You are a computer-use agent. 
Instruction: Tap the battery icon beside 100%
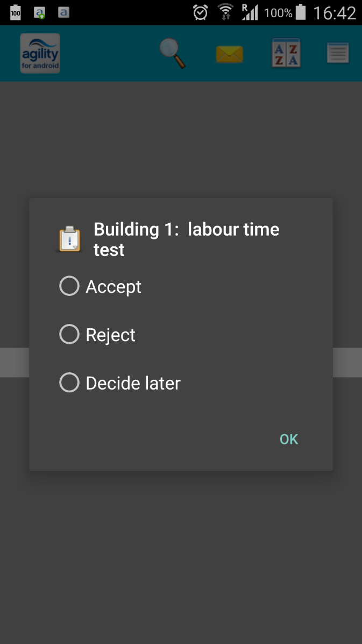[301, 12]
